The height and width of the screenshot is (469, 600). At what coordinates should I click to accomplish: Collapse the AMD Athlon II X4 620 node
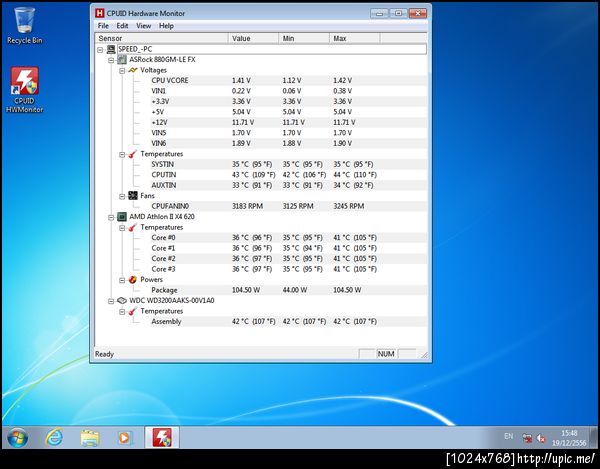pyautogui.click(x=111, y=217)
